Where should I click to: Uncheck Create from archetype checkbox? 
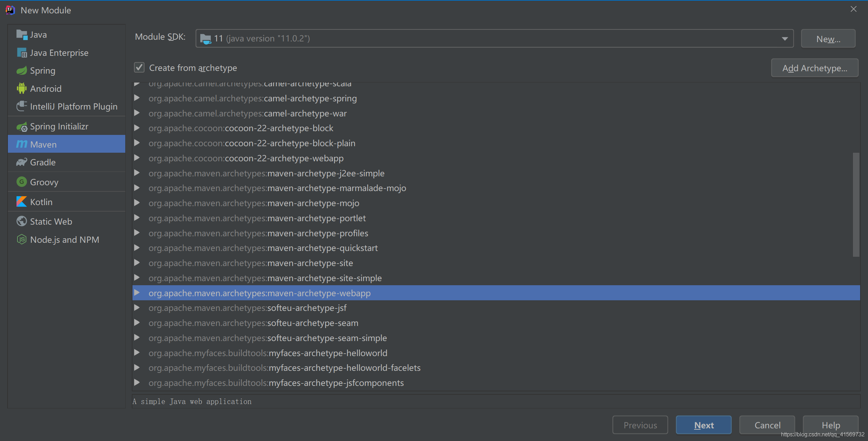139,67
